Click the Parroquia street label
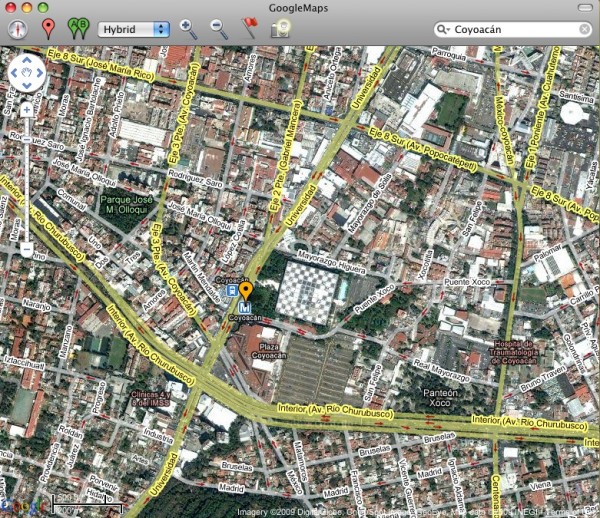The image size is (600, 518). [x=449, y=54]
